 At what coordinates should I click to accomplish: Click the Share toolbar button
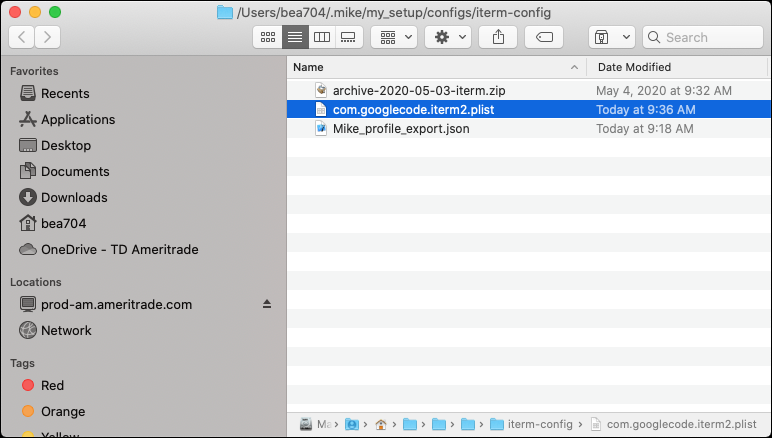point(498,37)
